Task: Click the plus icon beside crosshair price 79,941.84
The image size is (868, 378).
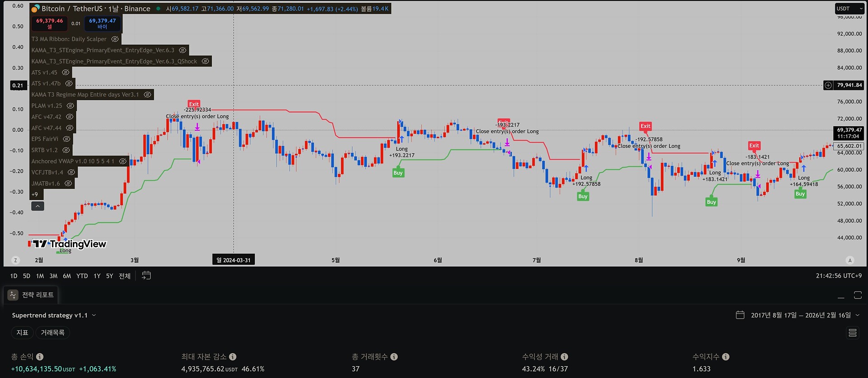Action: click(x=828, y=85)
